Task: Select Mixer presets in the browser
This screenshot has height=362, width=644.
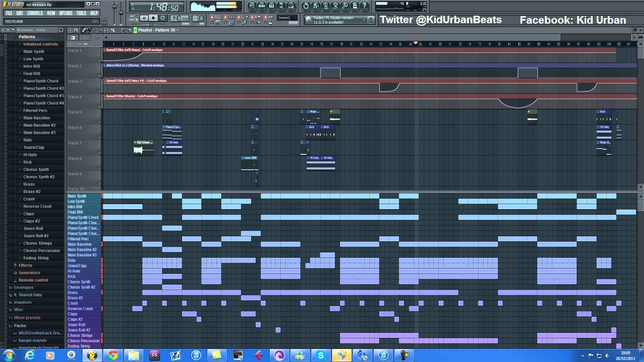Action: pos(27,317)
